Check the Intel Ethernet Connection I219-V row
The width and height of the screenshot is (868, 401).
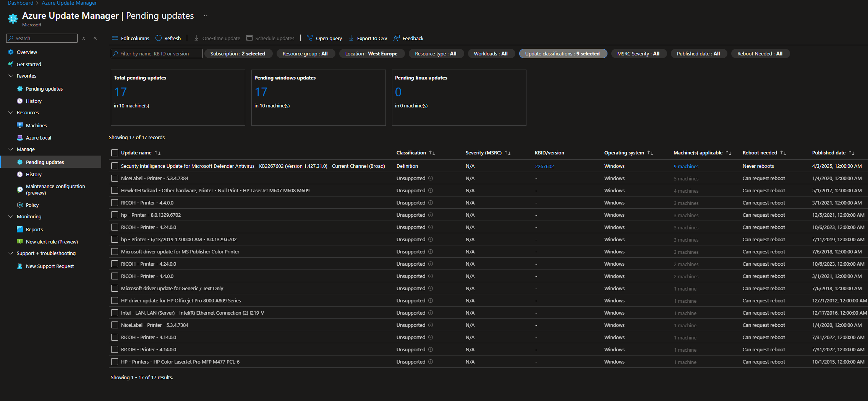pos(115,313)
